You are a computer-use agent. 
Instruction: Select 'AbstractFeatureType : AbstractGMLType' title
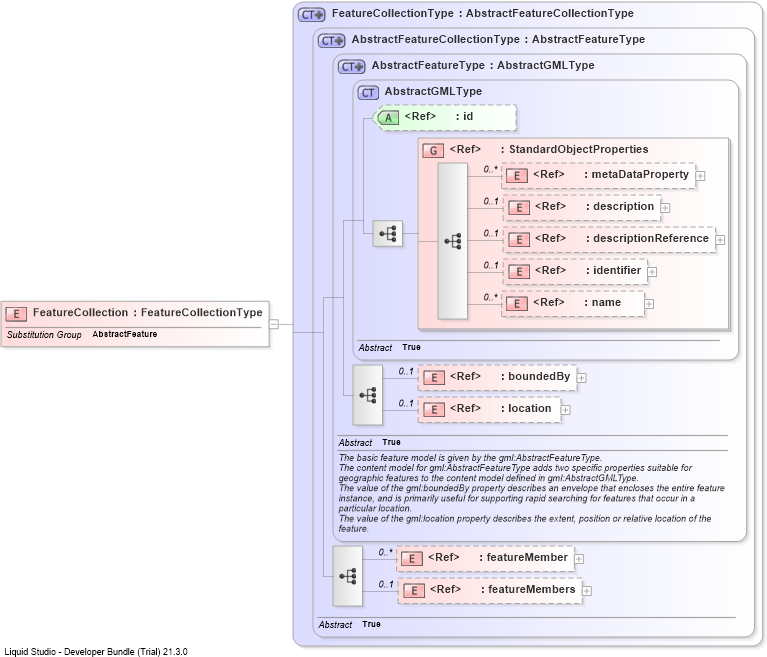coord(483,66)
